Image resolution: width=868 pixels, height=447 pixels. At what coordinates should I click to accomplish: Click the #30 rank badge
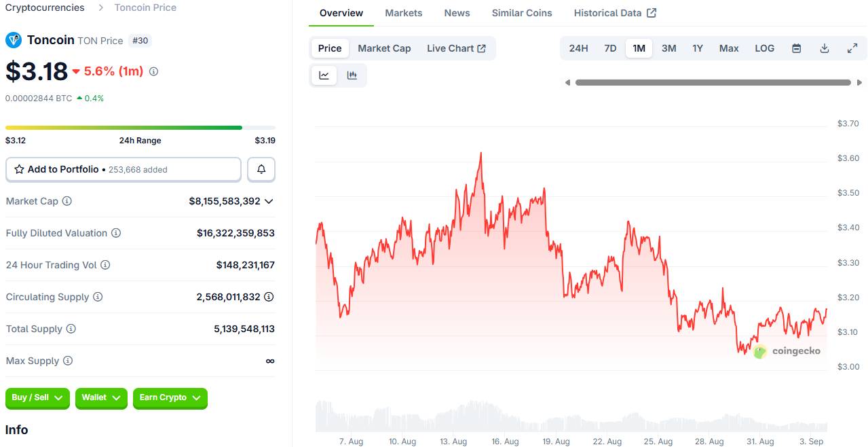pos(140,40)
